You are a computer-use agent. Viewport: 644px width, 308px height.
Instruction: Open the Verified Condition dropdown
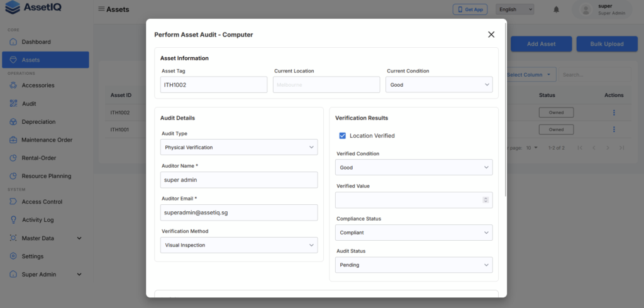coord(414,167)
